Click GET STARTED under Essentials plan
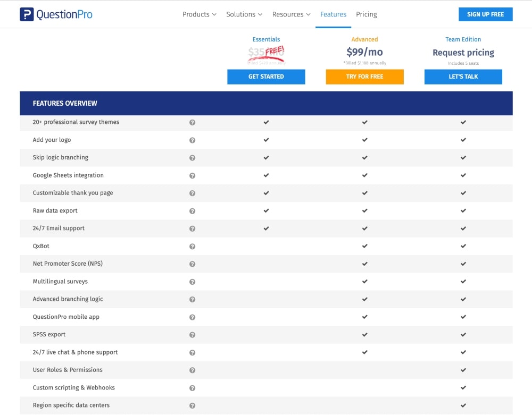 pyautogui.click(x=266, y=77)
